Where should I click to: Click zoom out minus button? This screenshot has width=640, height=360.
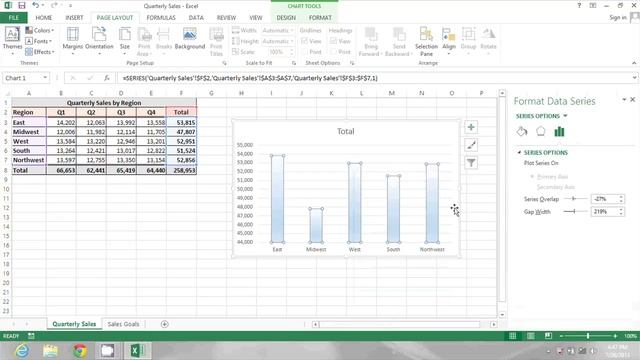point(561,336)
